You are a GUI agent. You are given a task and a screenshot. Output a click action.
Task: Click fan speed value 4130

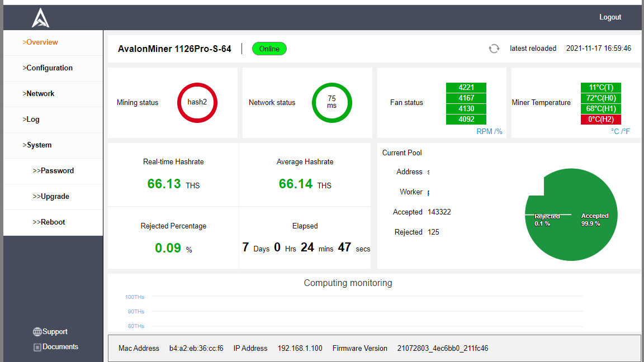[x=466, y=109]
